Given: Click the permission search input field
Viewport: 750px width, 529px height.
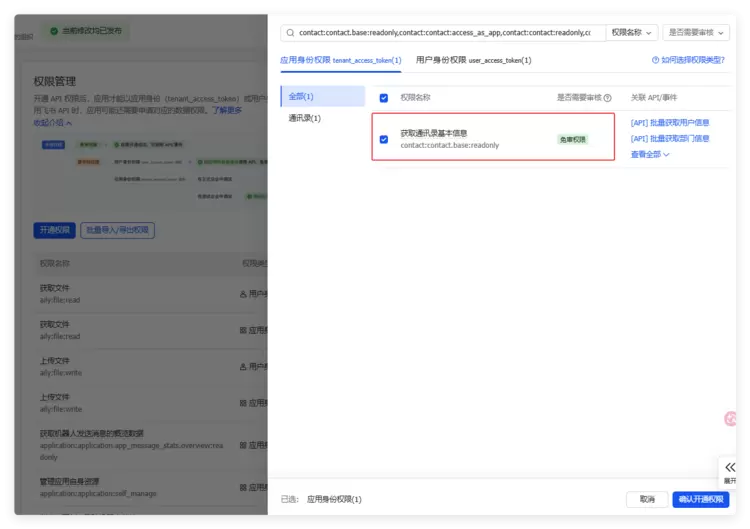Looking at the screenshot, I should pyautogui.click(x=445, y=33).
